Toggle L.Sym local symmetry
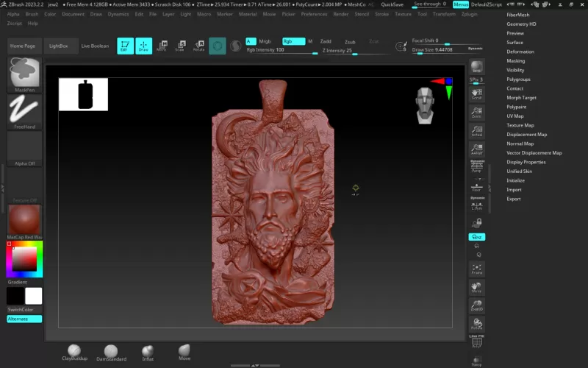The height and width of the screenshot is (368, 588). pyautogui.click(x=476, y=203)
